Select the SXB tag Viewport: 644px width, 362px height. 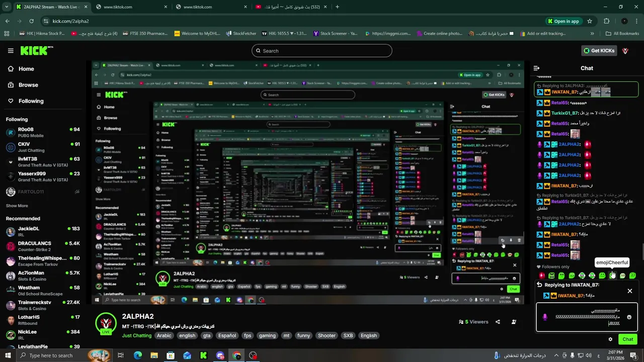coord(348,335)
